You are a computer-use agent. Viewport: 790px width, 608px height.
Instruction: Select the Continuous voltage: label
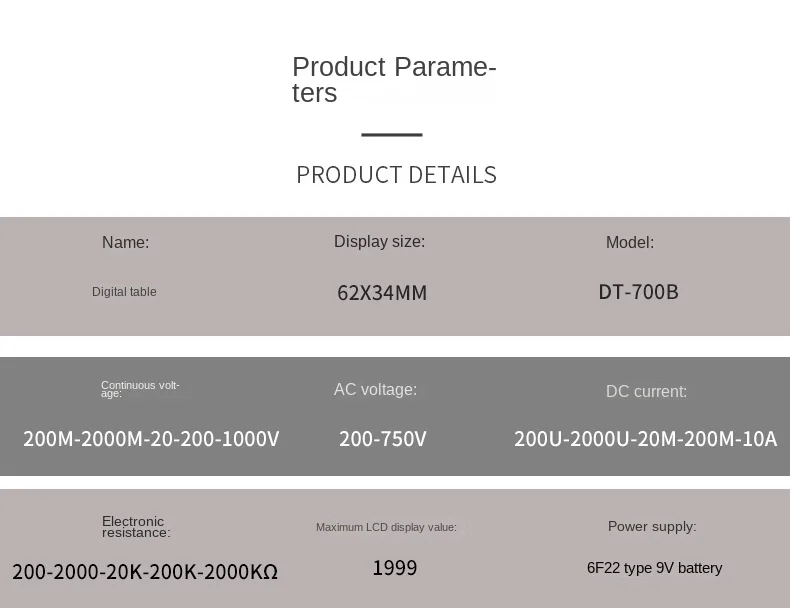[x=140, y=389]
